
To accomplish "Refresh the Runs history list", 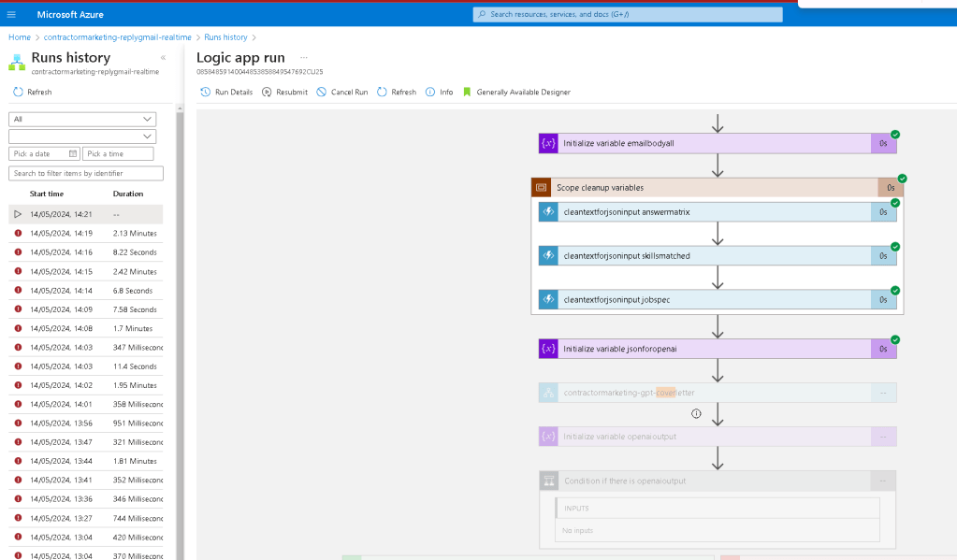I will coord(33,93).
